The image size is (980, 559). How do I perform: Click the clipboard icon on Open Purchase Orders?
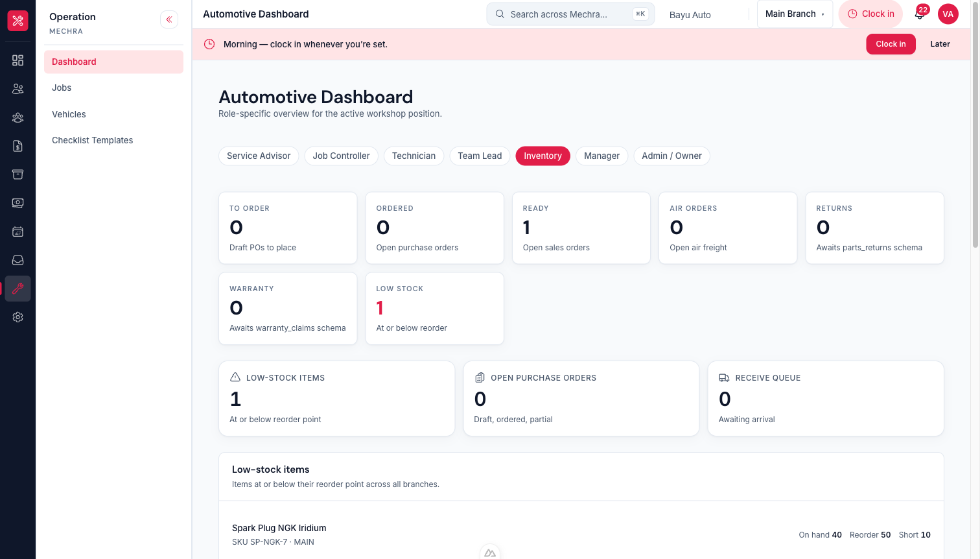480,377
